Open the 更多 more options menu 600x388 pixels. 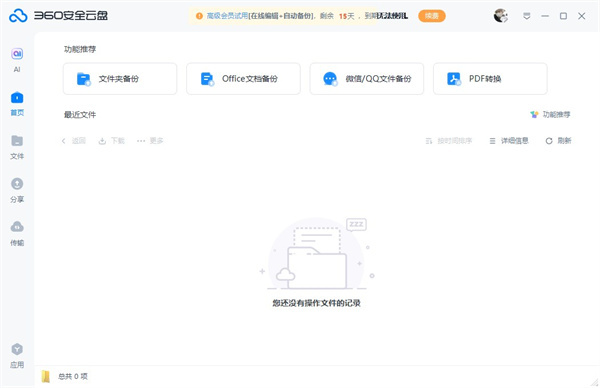point(150,141)
